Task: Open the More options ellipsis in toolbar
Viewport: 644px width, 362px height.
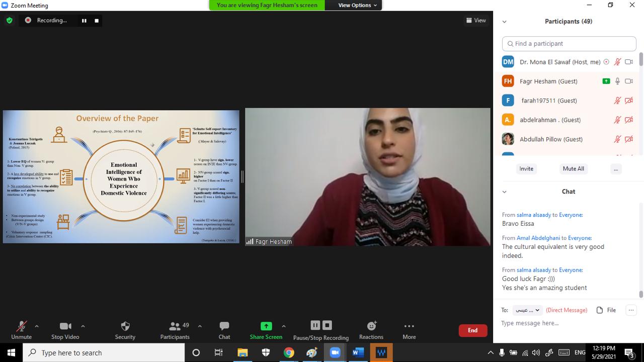Action: 409,330
